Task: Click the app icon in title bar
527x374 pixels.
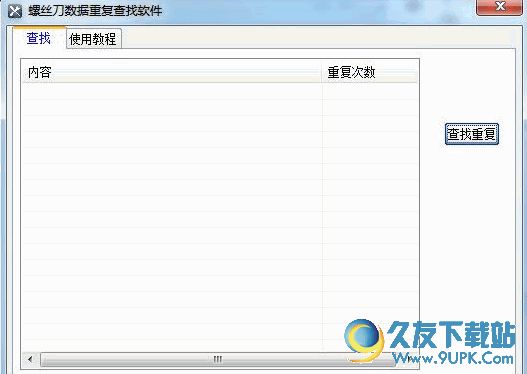Action: (x=15, y=11)
